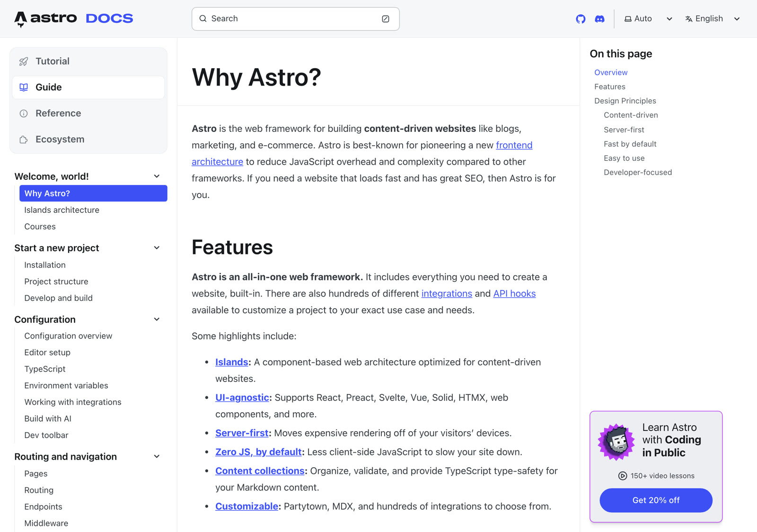The width and height of the screenshot is (757, 532).
Task: Select Why Astro? in sidebar
Action: coord(93,193)
